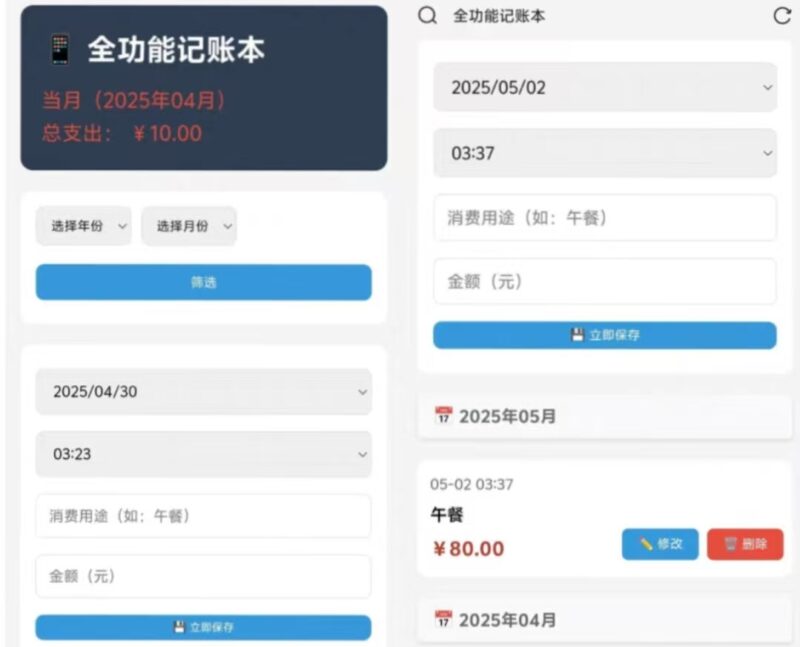
Task: Open the 03:37 time dropdown
Action: 604,153
